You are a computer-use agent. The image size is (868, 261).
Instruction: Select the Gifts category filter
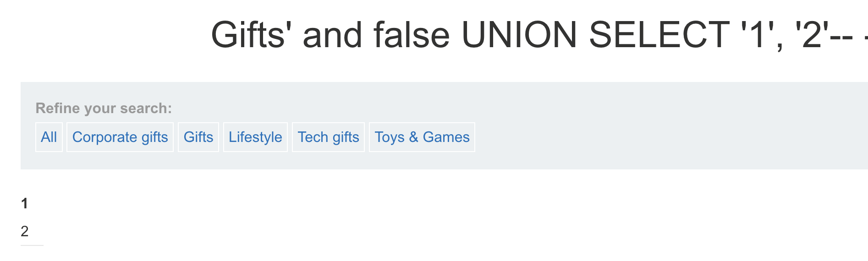(x=198, y=137)
